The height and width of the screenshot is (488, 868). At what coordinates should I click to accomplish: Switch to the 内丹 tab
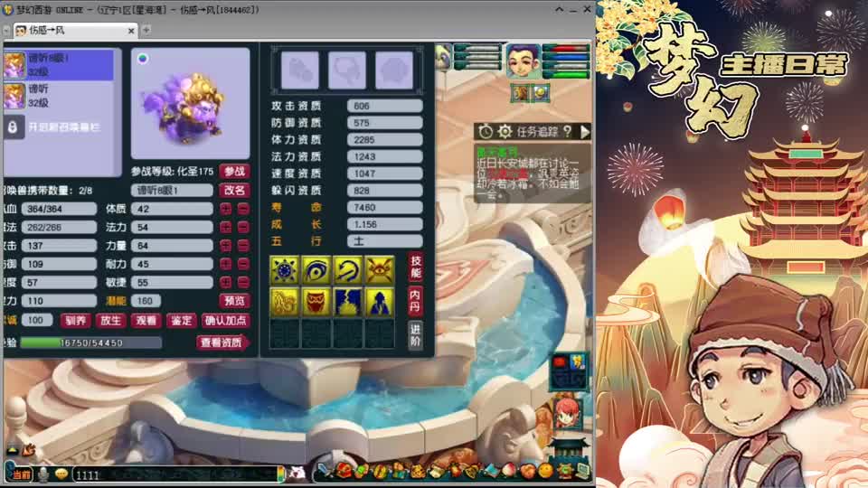[416, 302]
